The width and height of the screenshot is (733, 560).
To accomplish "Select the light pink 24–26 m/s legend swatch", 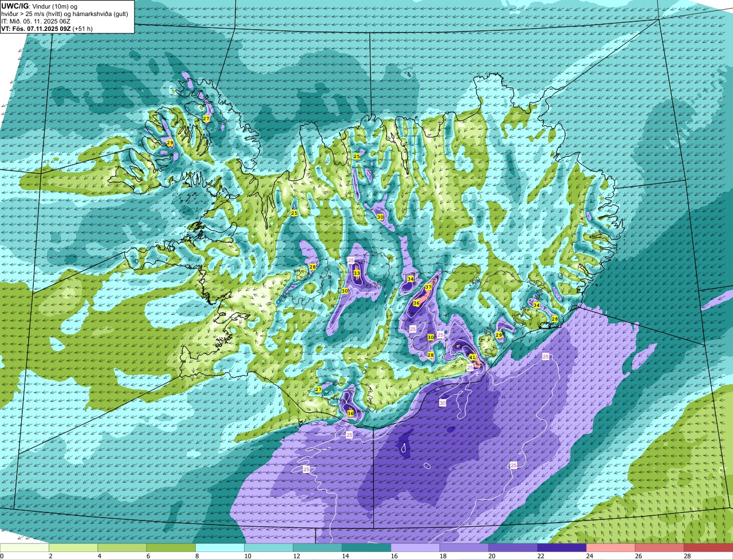I will [610, 547].
